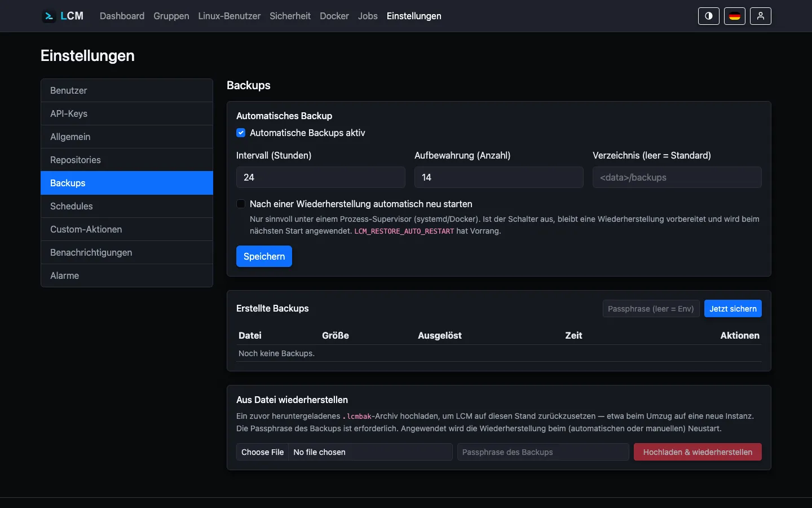Screen dimensions: 812x508
Task: Click the .lcmbak code text
Action: tap(357, 417)
